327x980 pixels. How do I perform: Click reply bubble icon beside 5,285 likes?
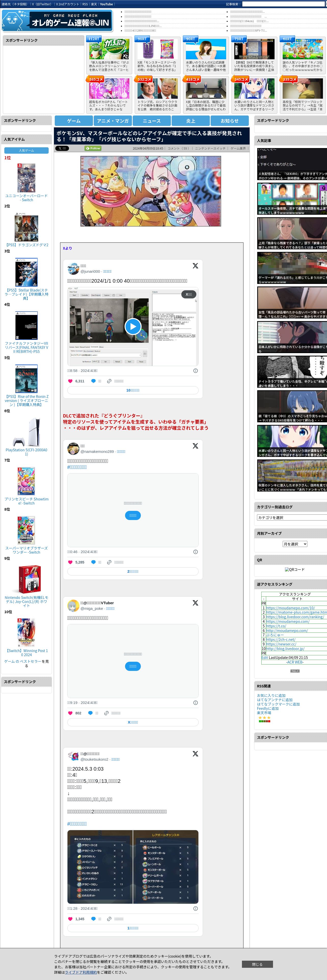pos(93,562)
